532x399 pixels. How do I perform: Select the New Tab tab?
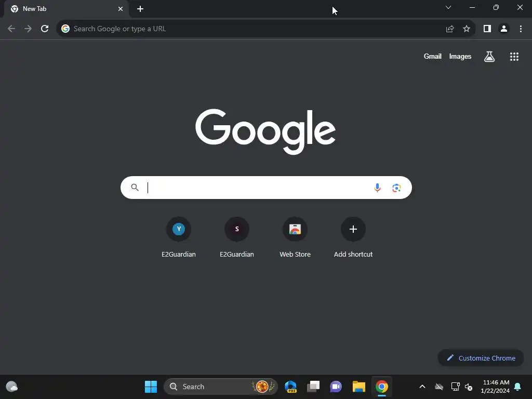click(66, 9)
